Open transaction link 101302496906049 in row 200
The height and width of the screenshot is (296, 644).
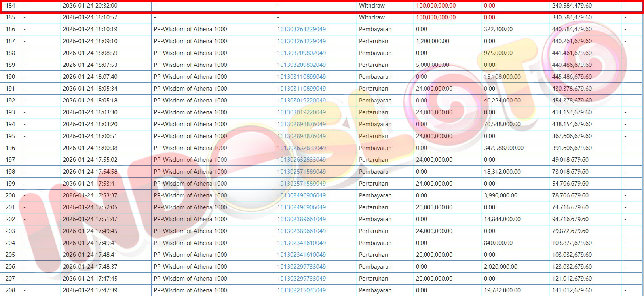point(301,195)
